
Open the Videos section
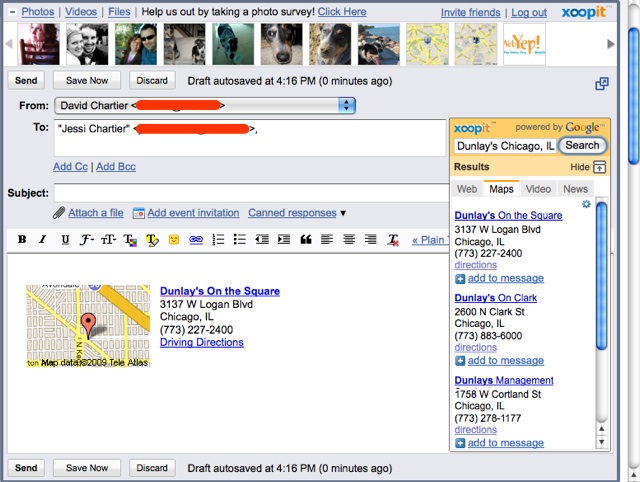(81, 12)
